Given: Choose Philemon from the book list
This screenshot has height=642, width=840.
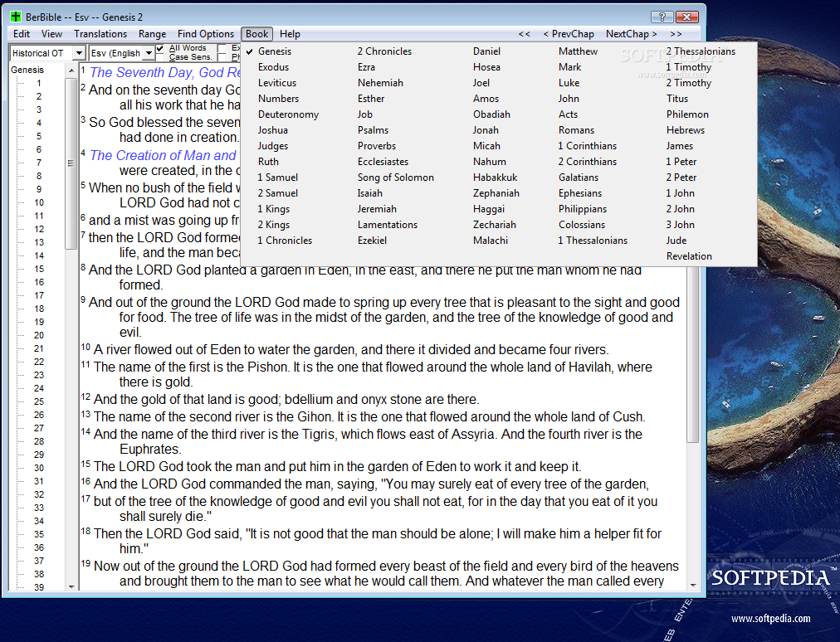Looking at the screenshot, I should [687, 114].
